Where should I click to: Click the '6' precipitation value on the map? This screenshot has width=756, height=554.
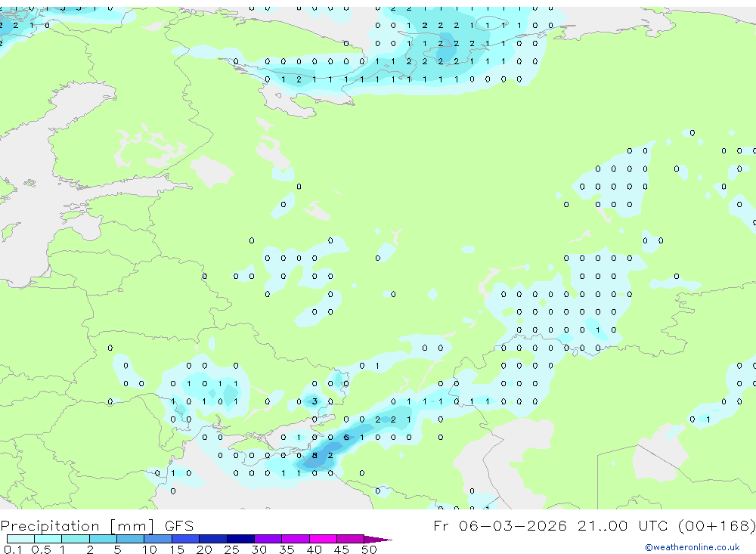click(x=345, y=438)
